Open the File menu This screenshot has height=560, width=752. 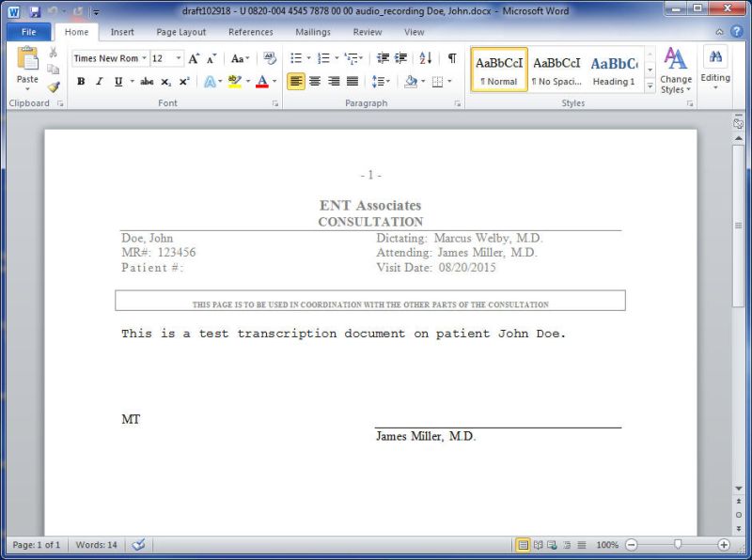pyautogui.click(x=28, y=31)
